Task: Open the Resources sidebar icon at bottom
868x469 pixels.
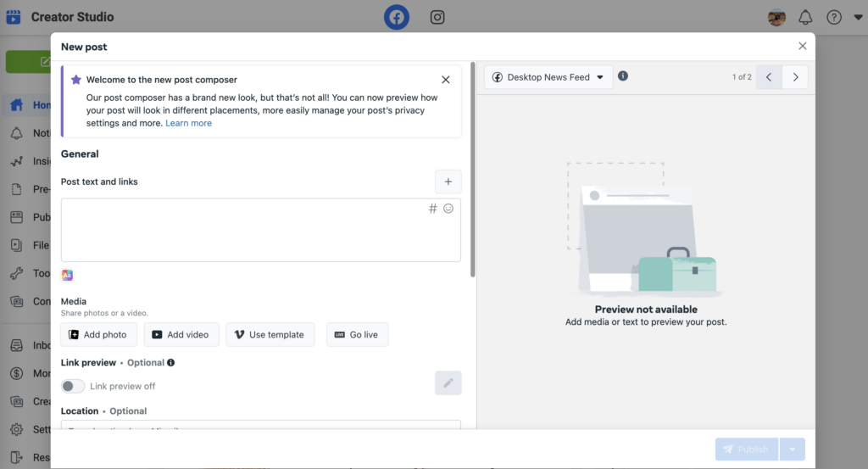Action: pos(17,457)
